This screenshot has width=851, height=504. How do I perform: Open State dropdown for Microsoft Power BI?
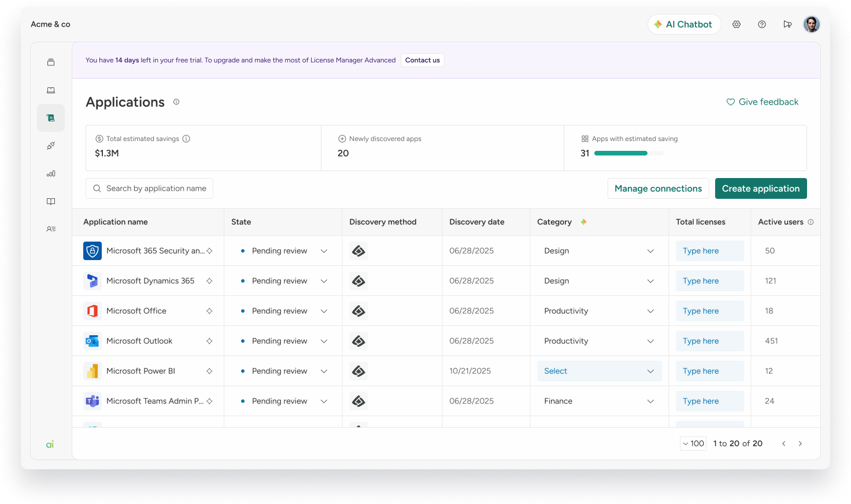coord(283,371)
